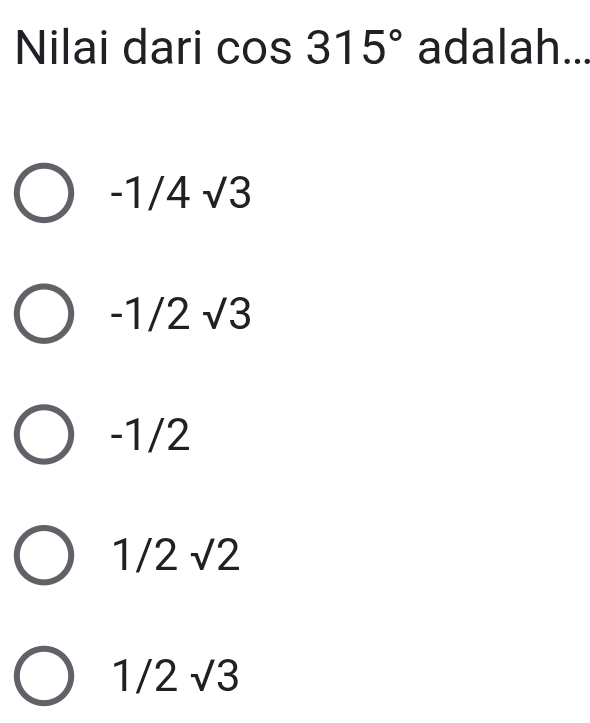Viewport: 590px width, 723px height.
Task: Choose the first answer option circle
Action: (x=44, y=193)
